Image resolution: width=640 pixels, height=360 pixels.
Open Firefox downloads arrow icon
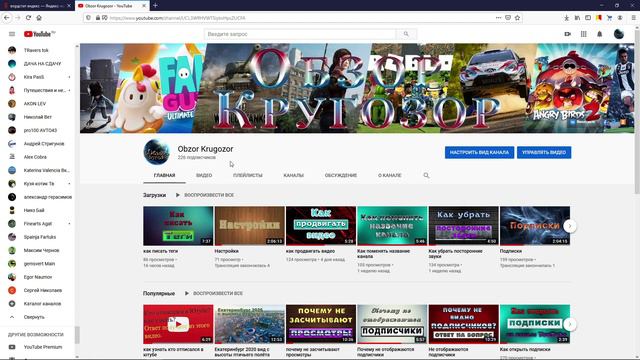(x=567, y=18)
